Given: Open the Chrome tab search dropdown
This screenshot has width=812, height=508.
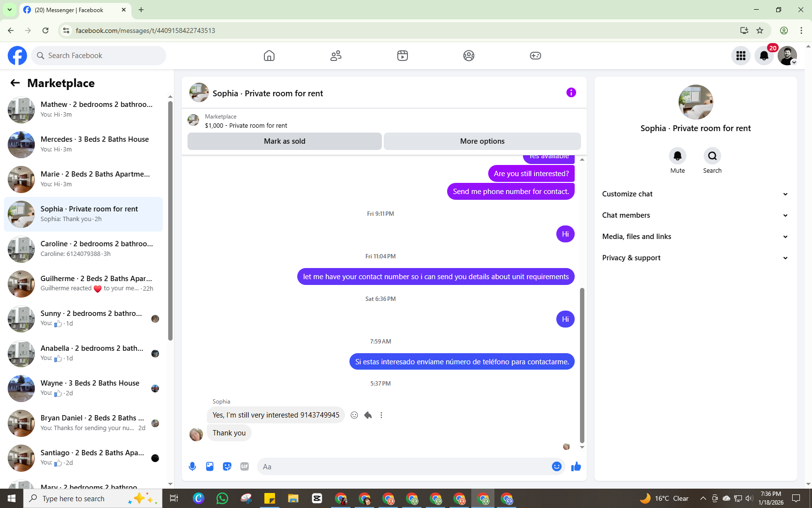Looking at the screenshot, I should click(x=10, y=10).
